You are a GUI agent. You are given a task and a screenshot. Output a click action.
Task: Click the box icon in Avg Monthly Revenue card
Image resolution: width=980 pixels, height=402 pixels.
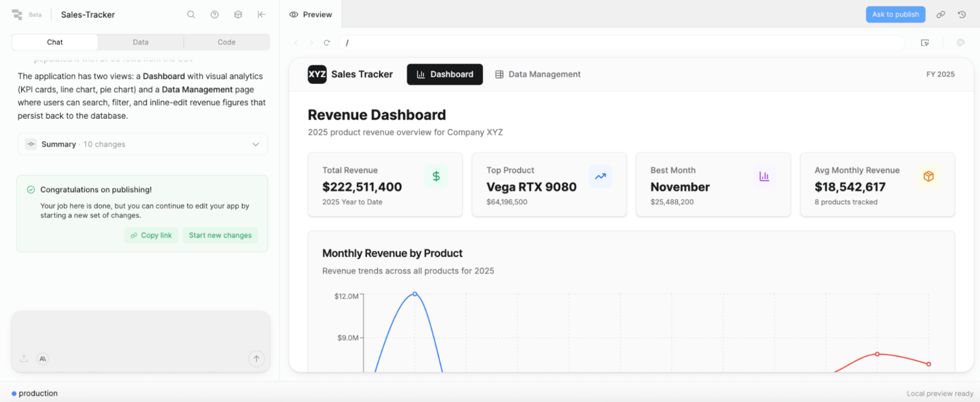pos(929,176)
